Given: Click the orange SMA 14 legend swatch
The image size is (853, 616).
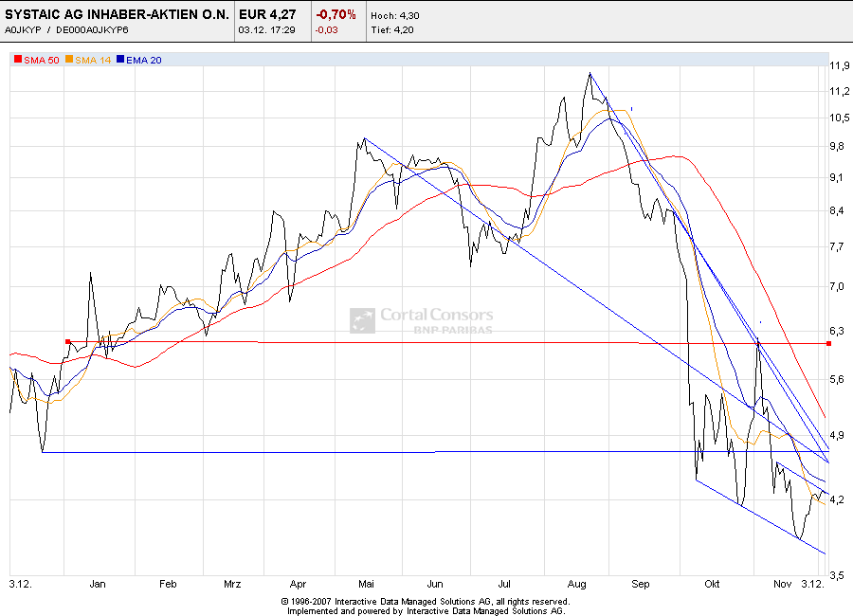Looking at the screenshot, I should 69,60.
